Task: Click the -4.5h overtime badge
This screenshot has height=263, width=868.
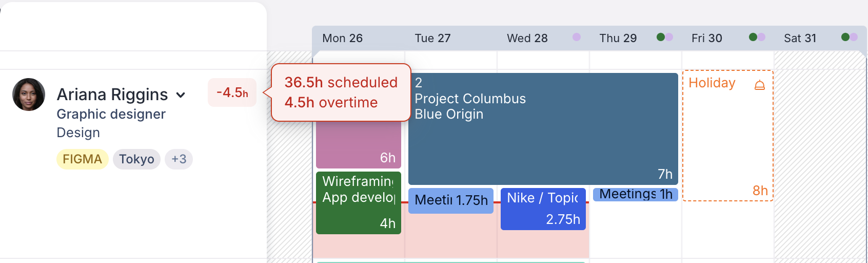Action: pos(232,92)
